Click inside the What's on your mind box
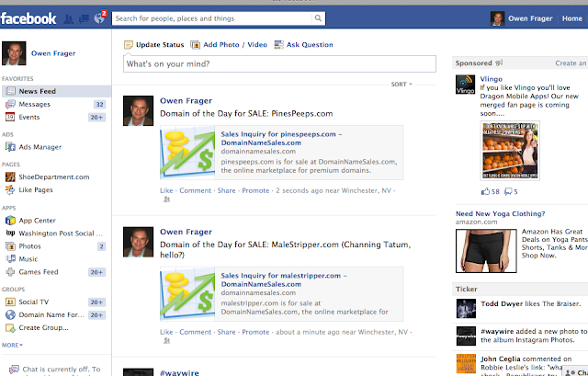 tap(279, 63)
